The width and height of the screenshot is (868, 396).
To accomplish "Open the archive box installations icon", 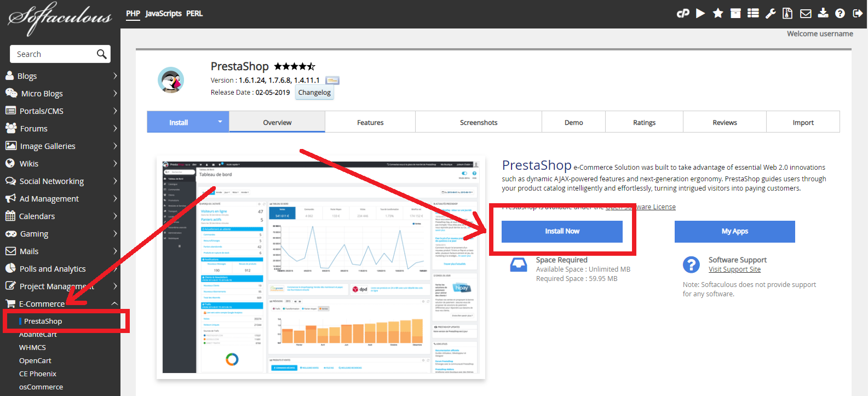I will point(735,14).
